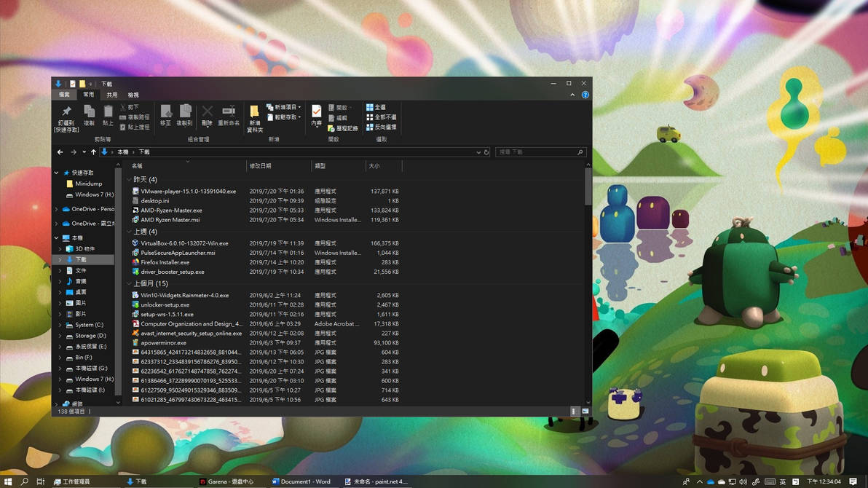Click the 歷程記錄 history command
This screenshot has height=488, width=868.
click(x=343, y=128)
